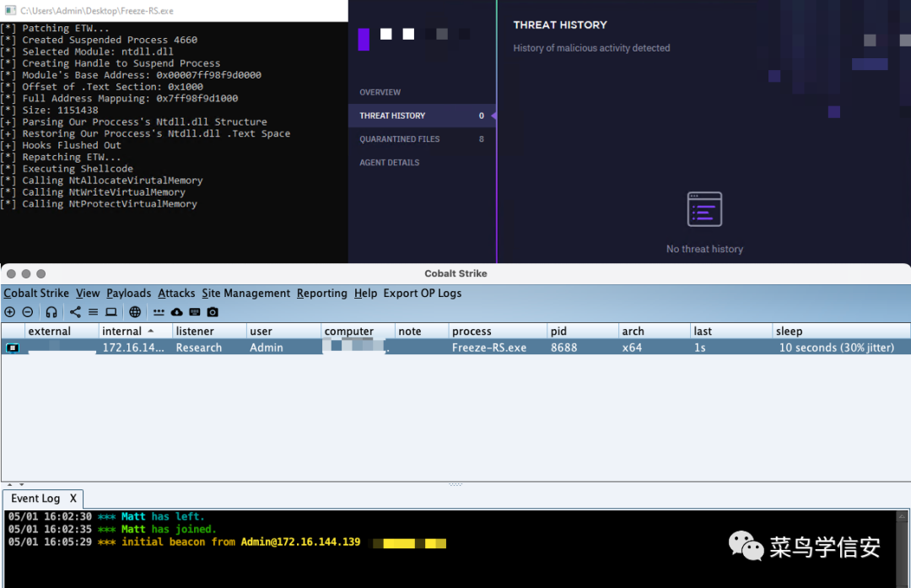Click the purple logo block in security console
This screenshot has height=588, width=911.
click(364, 40)
